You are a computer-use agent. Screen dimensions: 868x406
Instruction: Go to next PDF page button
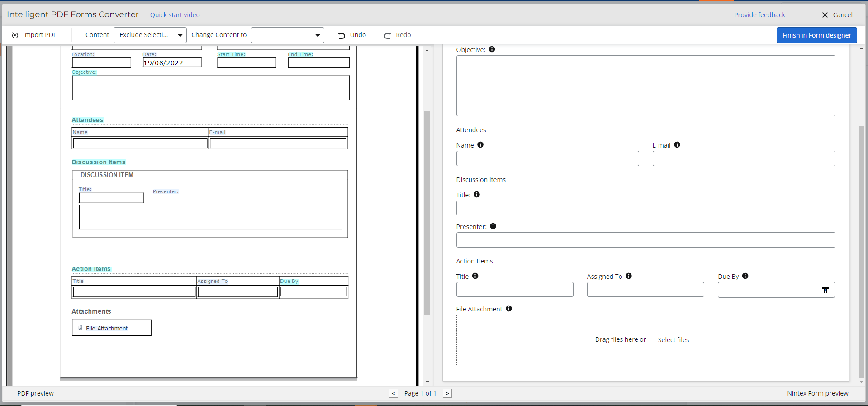[447, 393]
